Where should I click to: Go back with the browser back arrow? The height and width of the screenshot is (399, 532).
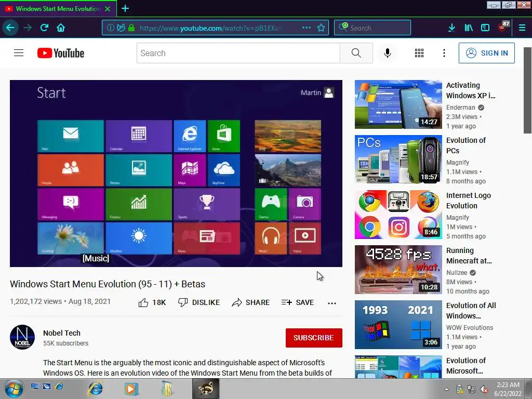click(x=10, y=28)
